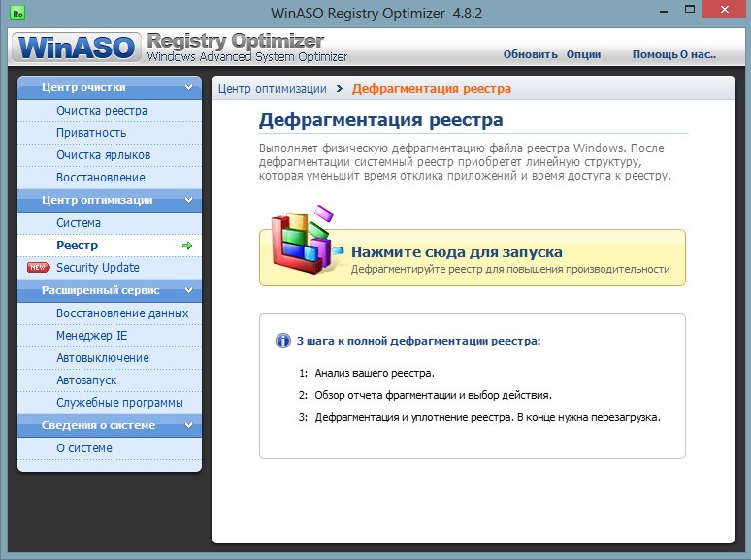751x560 pixels.
Task: Click the WinASO logo
Action: (x=77, y=48)
